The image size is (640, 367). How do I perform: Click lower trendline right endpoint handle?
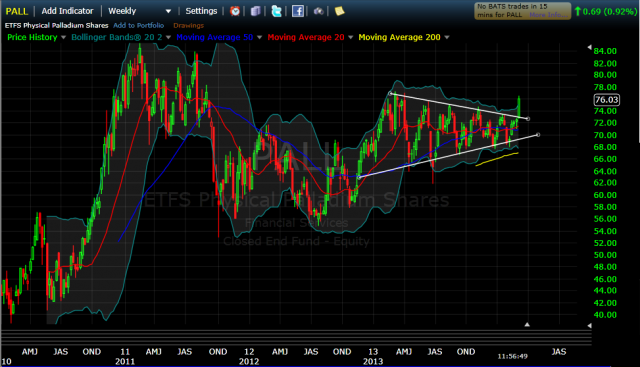point(538,135)
